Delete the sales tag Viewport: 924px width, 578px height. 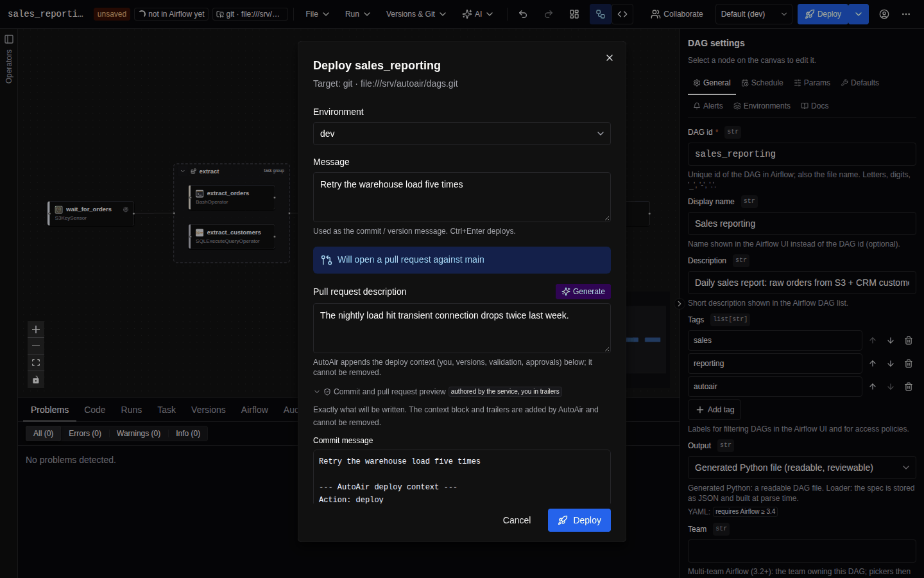click(909, 340)
